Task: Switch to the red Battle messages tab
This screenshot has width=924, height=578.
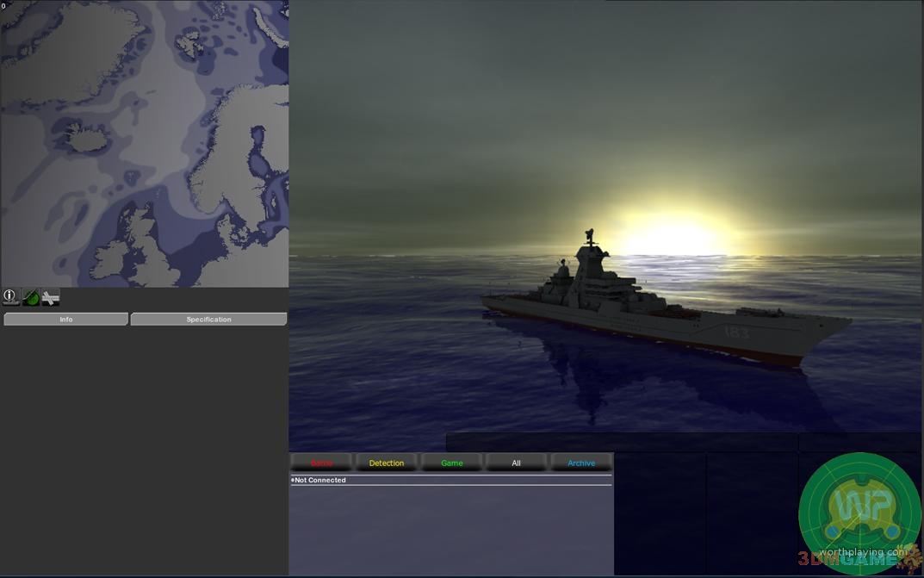Action: coord(321,463)
